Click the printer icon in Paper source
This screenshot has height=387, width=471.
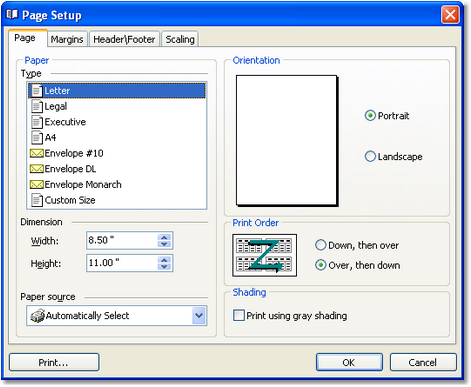click(x=37, y=316)
